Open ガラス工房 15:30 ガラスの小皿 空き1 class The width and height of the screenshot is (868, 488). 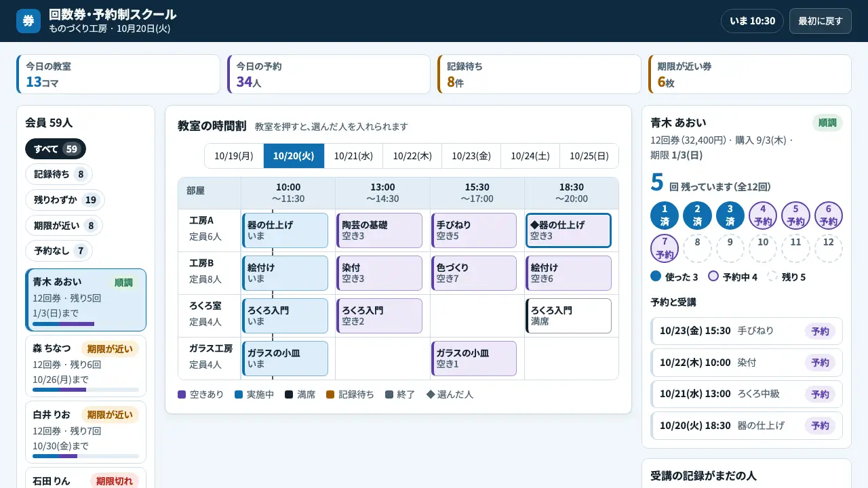click(x=474, y=359)
